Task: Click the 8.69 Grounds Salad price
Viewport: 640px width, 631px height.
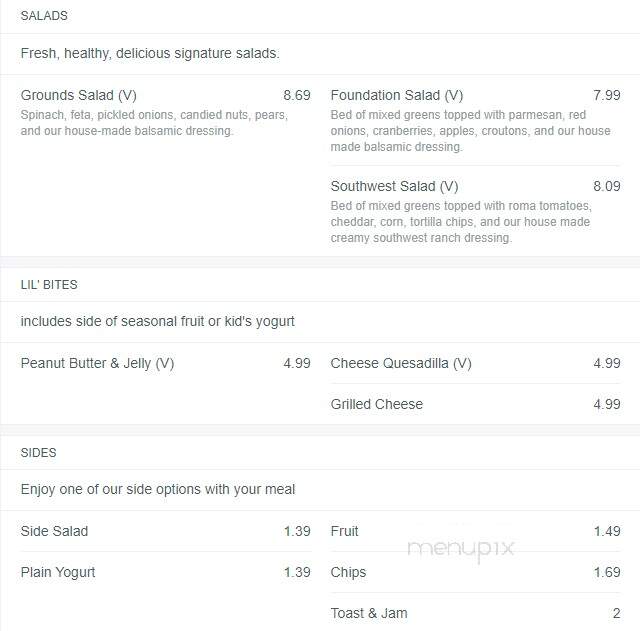Action: point(297,95)
